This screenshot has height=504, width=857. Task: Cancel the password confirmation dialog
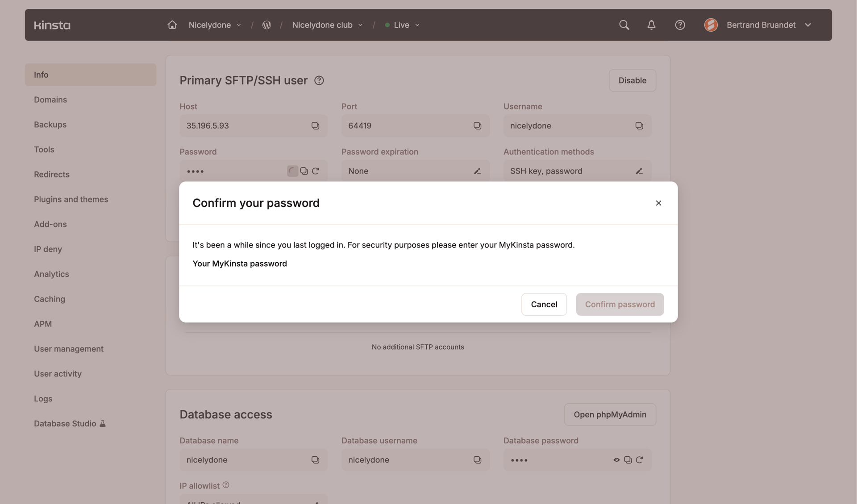[x=544, y=304]
